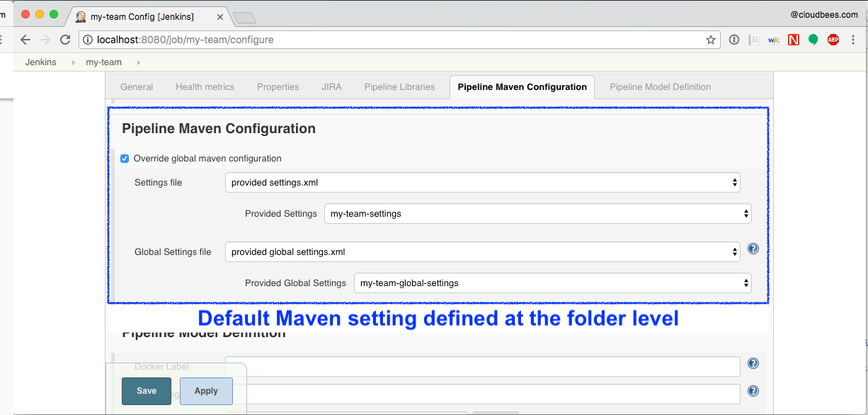Switch to the Properties tab
The height and width of the screenshot is (415, 868).
[x=278, y=87]
